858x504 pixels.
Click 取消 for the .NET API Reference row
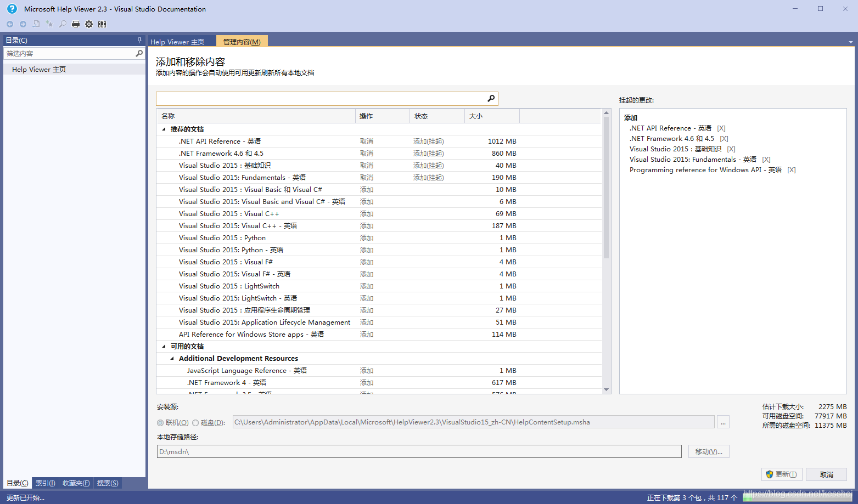tap(367, 141)
